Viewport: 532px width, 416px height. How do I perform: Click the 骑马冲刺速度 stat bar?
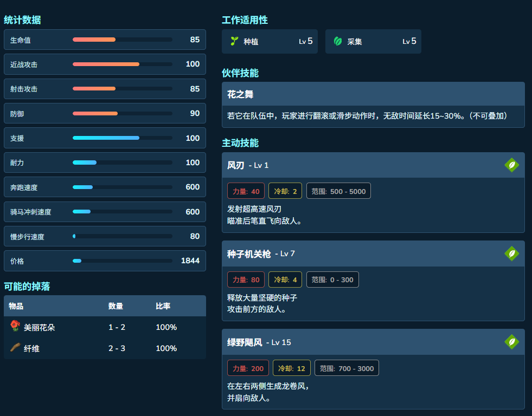pos(123,212)
